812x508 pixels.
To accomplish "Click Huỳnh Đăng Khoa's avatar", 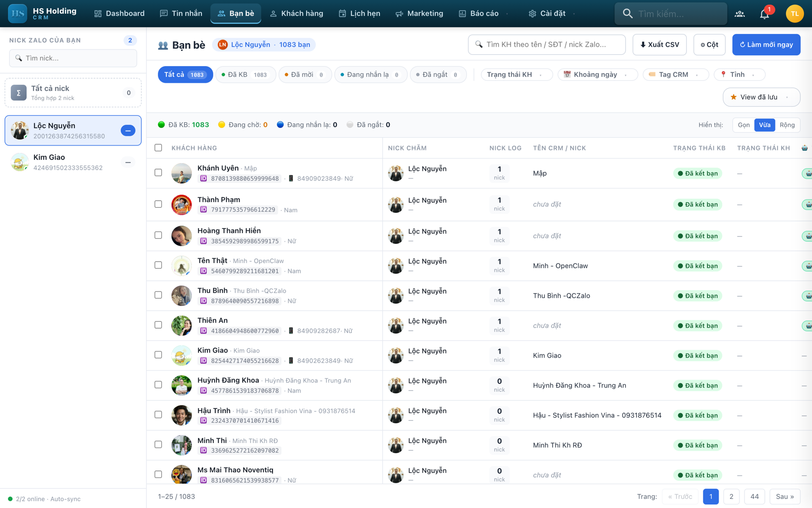I will [x=181, y=385].
